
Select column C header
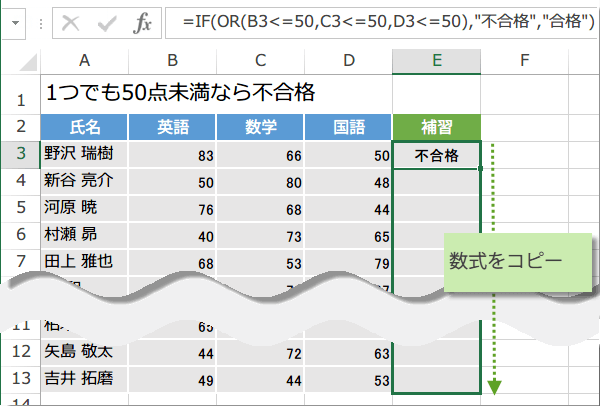(x=261, y=60)
